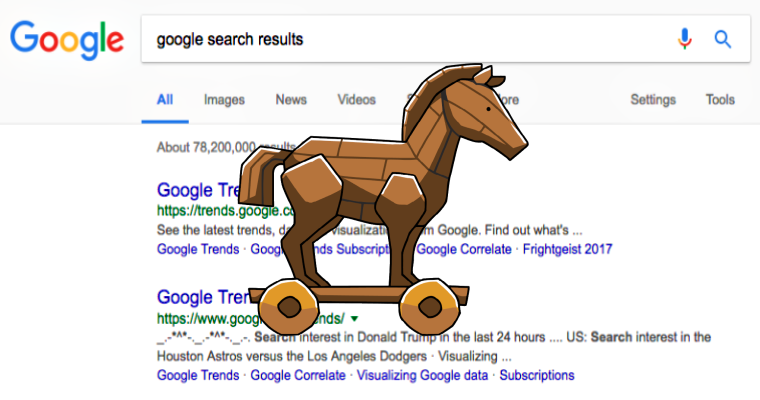This screenshot has height=400, width=760.
Task: Switch to the Images tab
Action: pyautogui.click(x=224, y=100)
